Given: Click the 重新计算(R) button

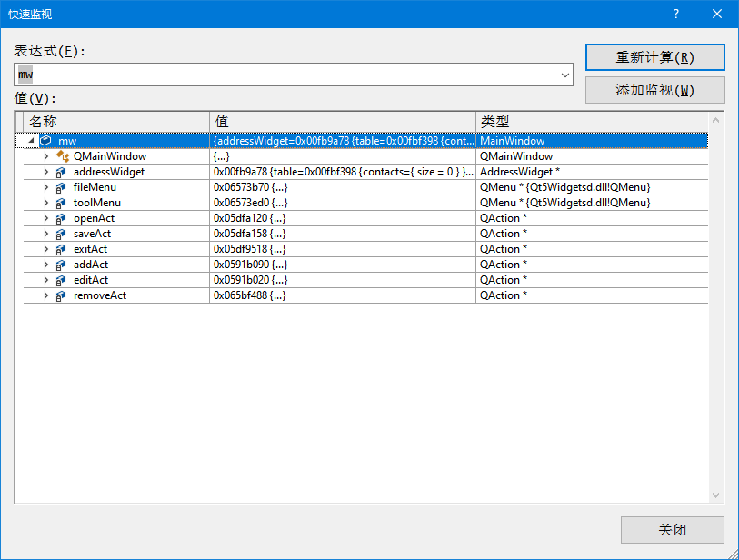Looking at the screenshot, I should 654,57.
